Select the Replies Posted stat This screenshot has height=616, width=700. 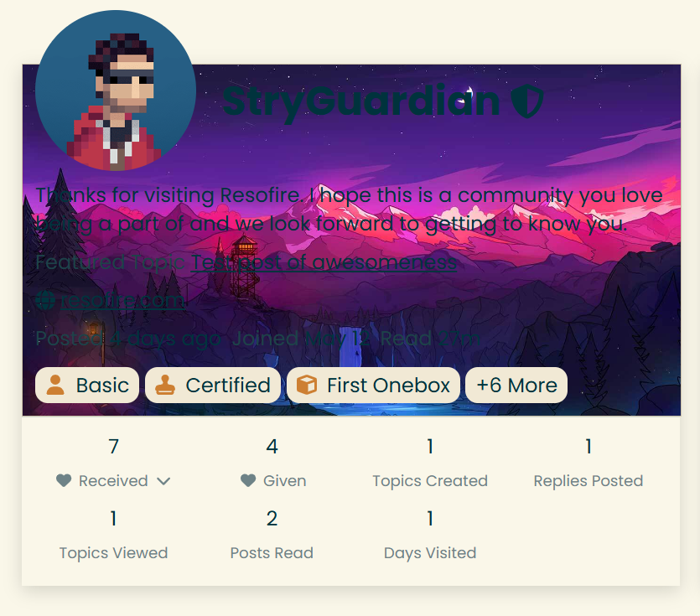click(589, 463)
